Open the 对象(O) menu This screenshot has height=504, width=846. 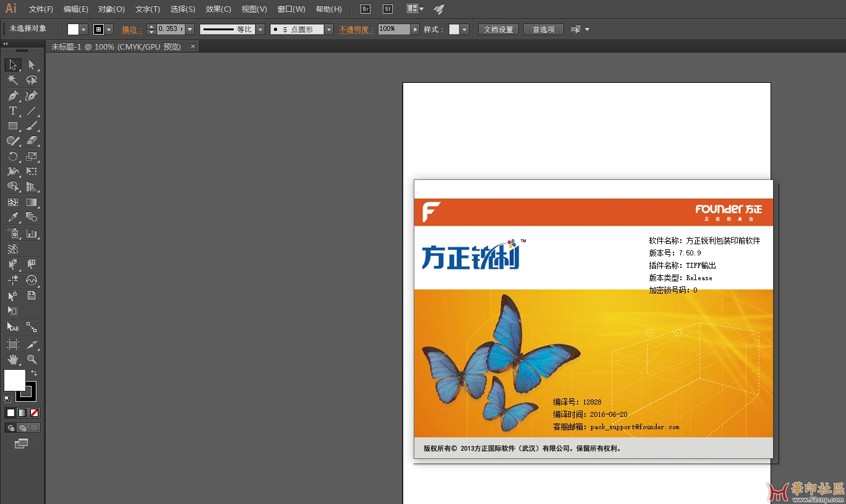pyautogui.click(x=111, y=9)
